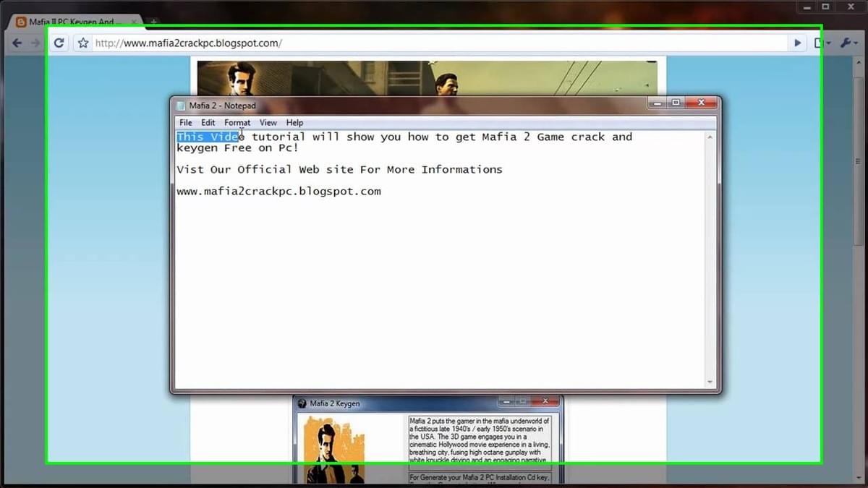Go forward in Chrome browser

click(x=35, y=43)
